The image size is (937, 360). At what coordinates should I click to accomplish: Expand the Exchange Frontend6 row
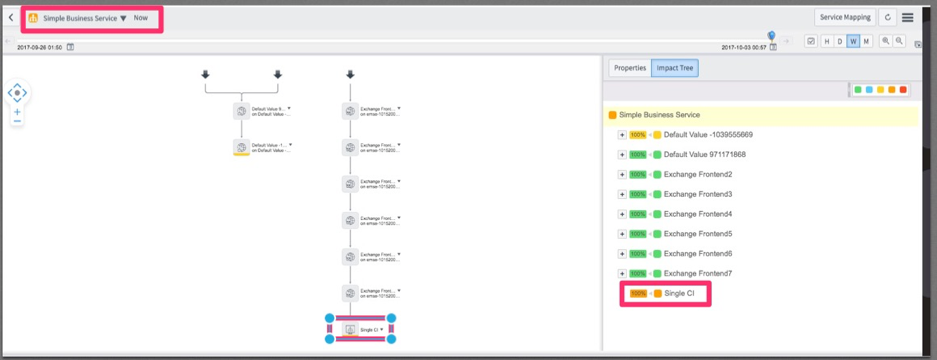[x=621, y=254]
